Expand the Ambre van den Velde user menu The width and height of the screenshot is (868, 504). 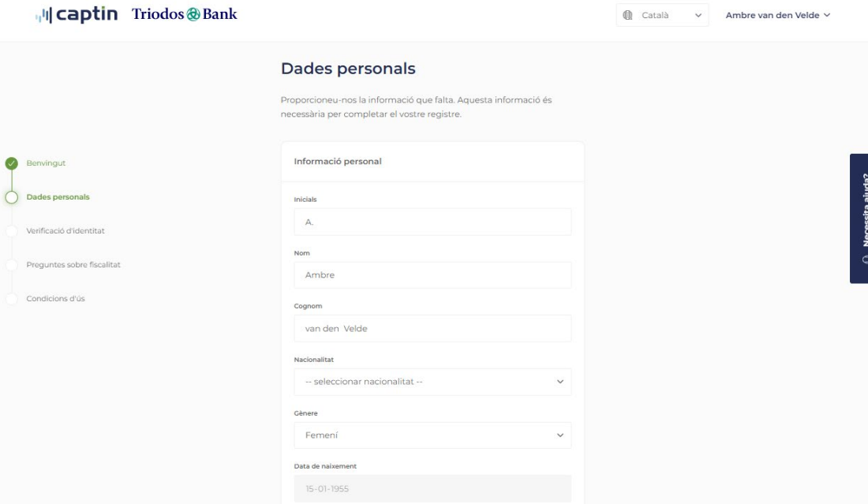point(778,16)
